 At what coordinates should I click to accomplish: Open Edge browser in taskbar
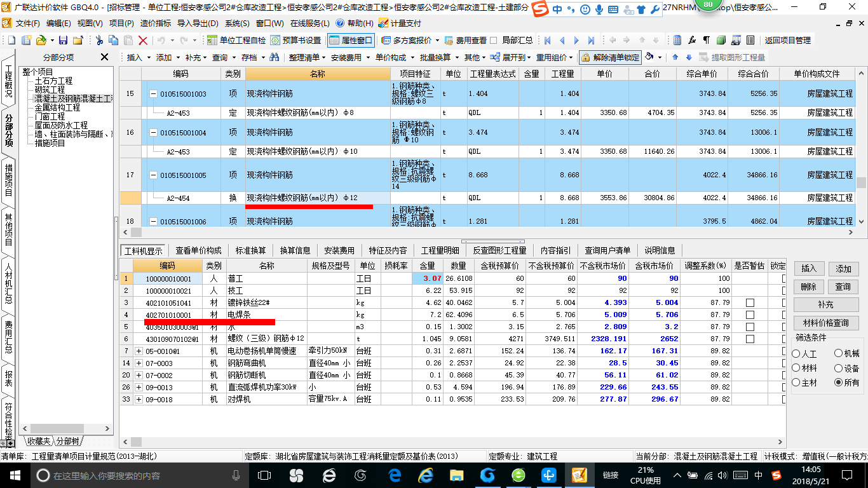(395, 475)
